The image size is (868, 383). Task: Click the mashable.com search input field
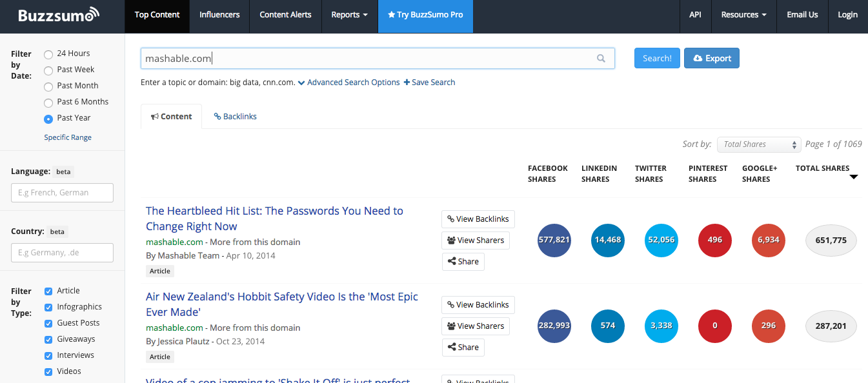(378, 58)
